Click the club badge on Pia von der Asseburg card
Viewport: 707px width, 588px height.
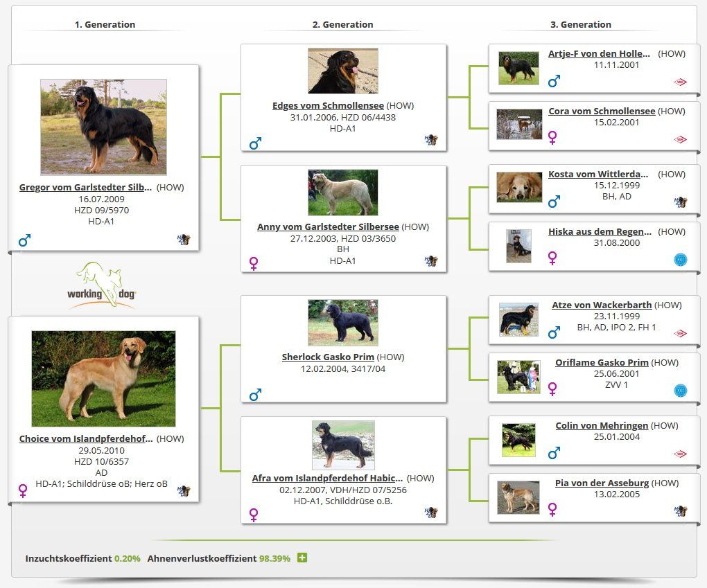coord(681,511)
